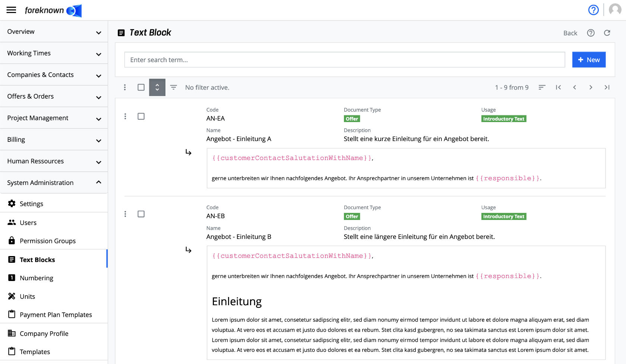The image size is (626, 364).
Task: Click the name Angebot - Einleitung B
Action: point(239,237)
